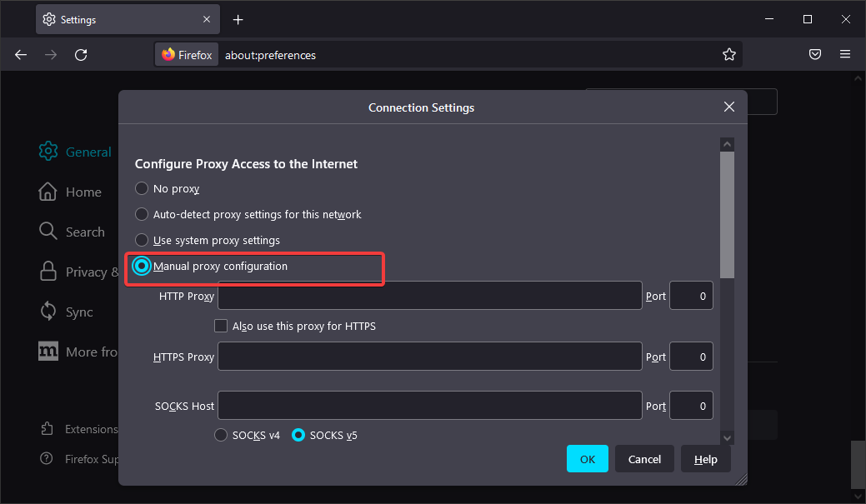The width and height of the screenshot is (866, 504).
Task: Select the SOCKS v4 radio option
Action: [221, 435]
